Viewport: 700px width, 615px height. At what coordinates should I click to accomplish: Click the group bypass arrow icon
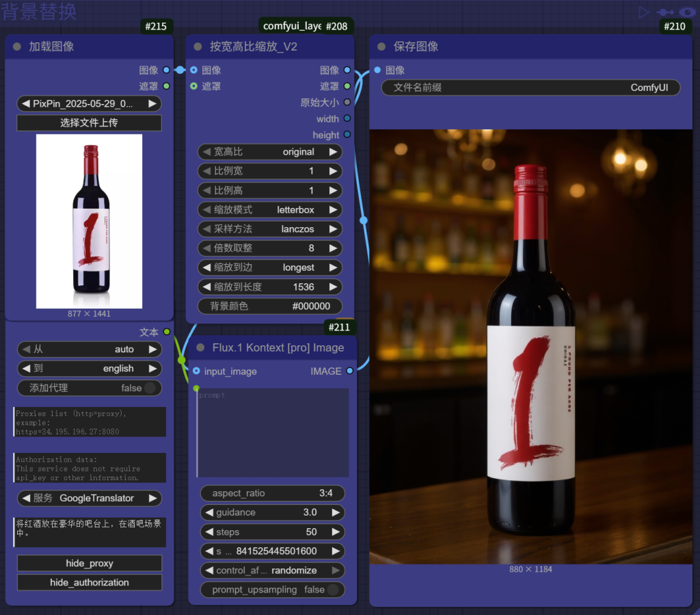point(664,12)
